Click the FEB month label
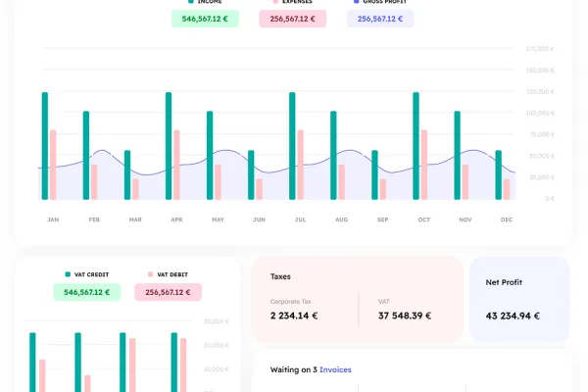The image size is (588, 392). click(x=94, y=220)
